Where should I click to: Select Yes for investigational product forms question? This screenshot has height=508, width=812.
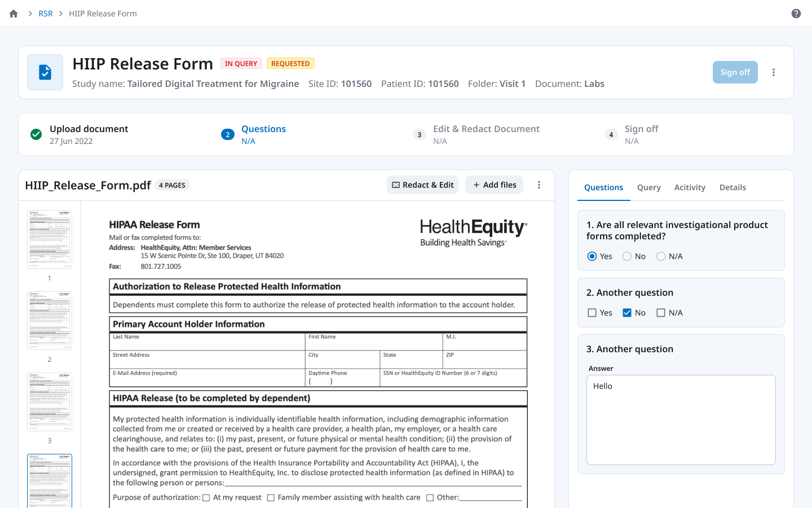pyautogui.click(x=591, y=256)
